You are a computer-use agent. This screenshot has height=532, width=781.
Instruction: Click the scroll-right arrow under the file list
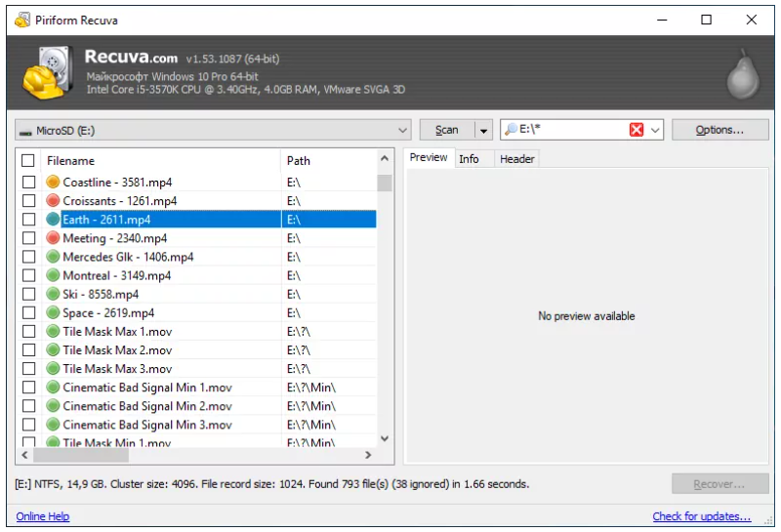click(368, 455)
